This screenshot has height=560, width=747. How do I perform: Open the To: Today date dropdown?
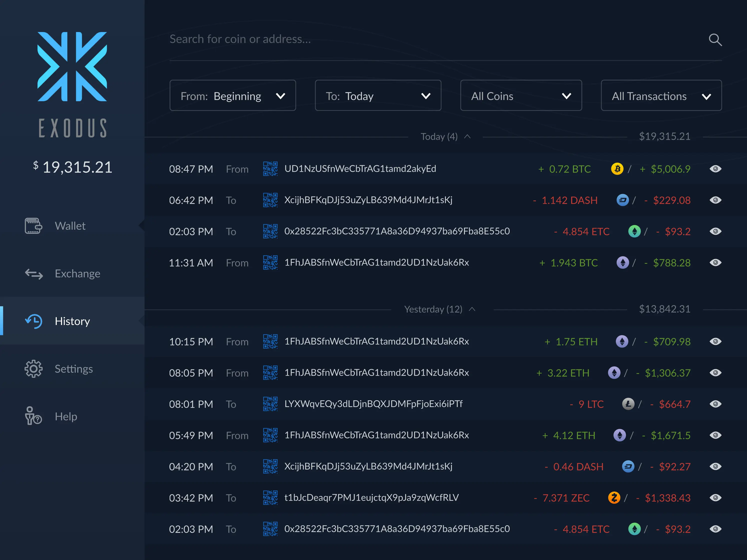378,95
